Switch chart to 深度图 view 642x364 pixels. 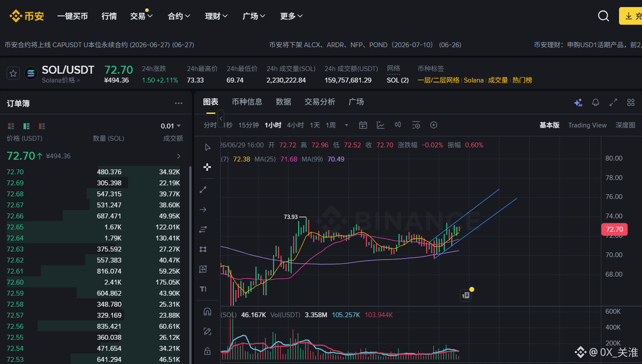click(x=625, y=125)
